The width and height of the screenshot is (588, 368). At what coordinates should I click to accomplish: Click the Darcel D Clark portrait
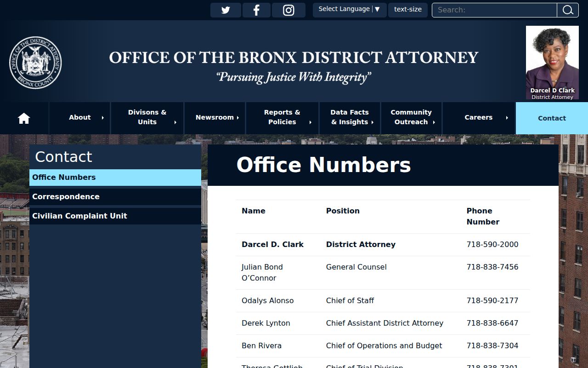tap(552, 63)
